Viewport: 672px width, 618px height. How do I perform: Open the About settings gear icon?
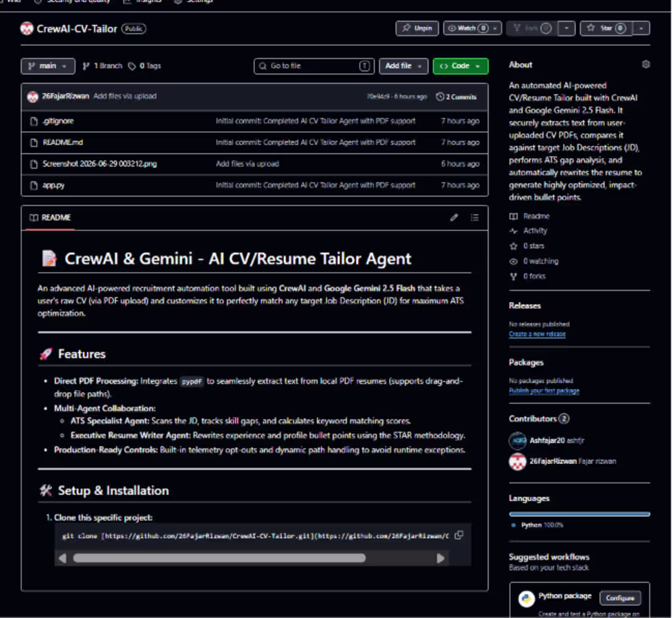click(x=646, y=64)
